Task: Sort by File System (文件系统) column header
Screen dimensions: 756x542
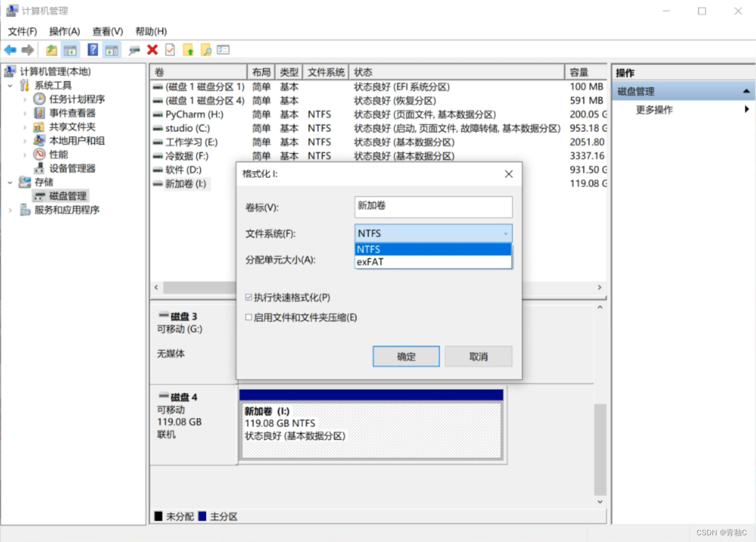Action: click(326, 72)
